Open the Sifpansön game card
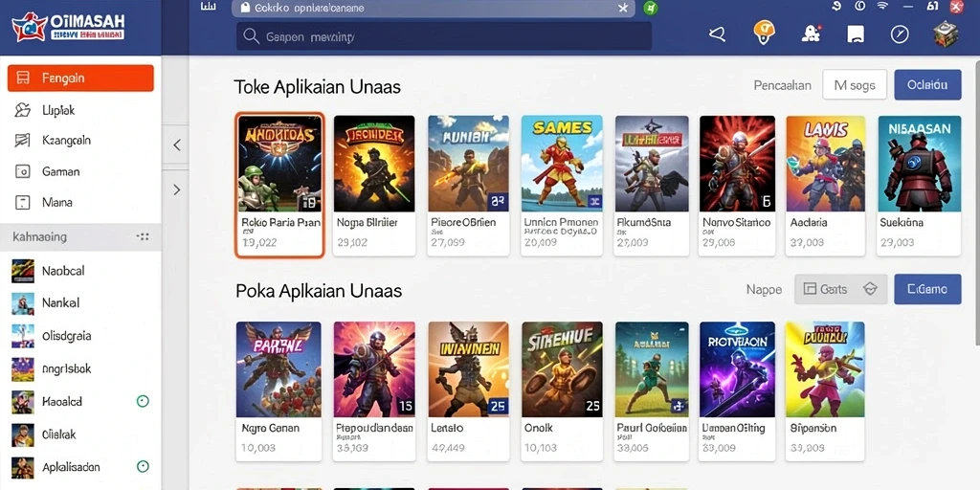The height and width of the screenshot is (490, 980). click(x=825, y=391)
